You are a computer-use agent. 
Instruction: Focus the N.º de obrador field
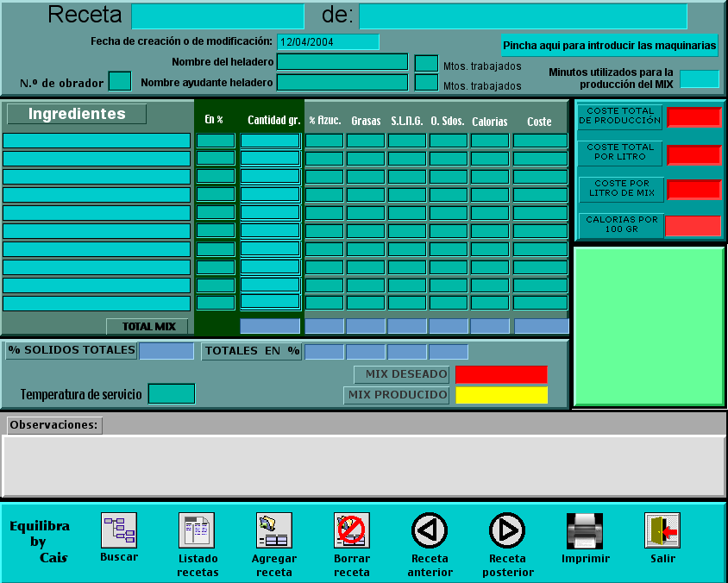pyautogui.click(x=120, y=81)
